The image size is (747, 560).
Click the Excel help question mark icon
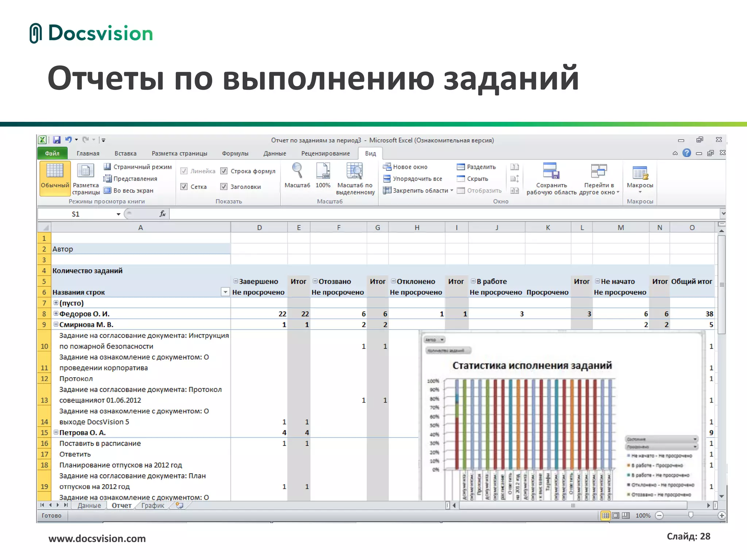[x=687, y=153]
